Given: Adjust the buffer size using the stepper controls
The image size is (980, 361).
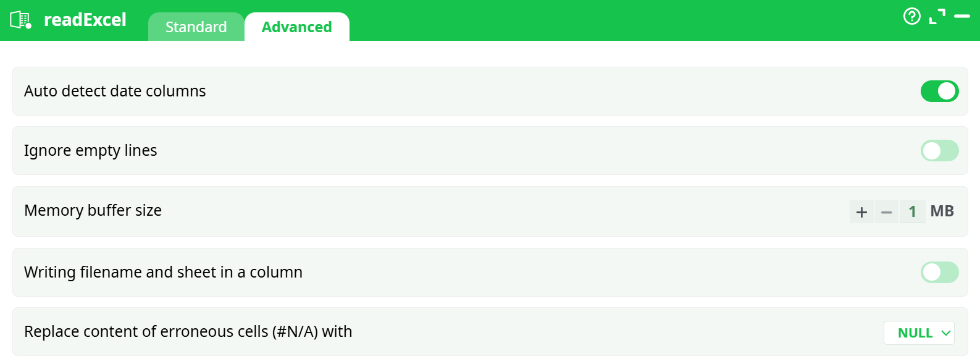Looking at the screenshot, I should [x=874, y=211].
